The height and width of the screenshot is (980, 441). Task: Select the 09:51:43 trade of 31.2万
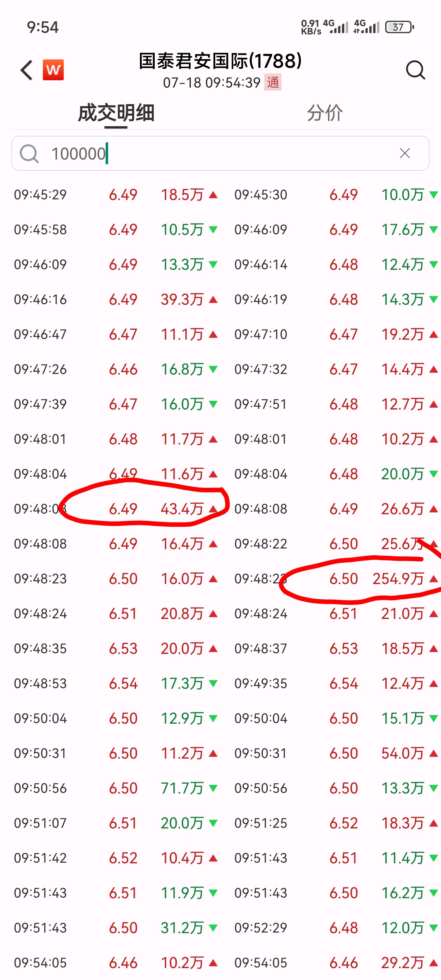coord(116,928)
